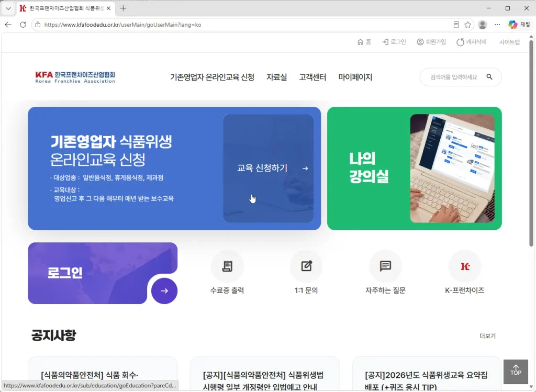Click 기존영업자 식품위생 온라인교육 신청 heading
The width and height of the screenshot is (536, 392).
tap(111, 150)
